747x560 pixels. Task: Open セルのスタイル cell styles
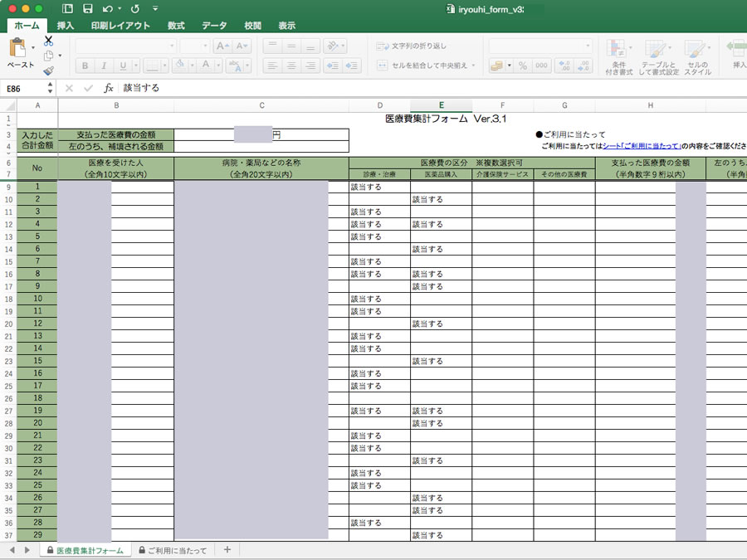tap(697, 57)
